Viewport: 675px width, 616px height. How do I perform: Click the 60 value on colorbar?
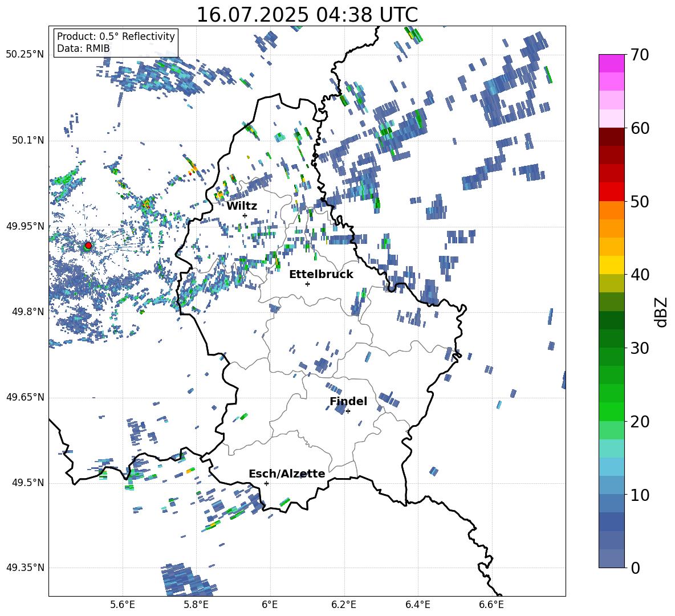point(640,128)
